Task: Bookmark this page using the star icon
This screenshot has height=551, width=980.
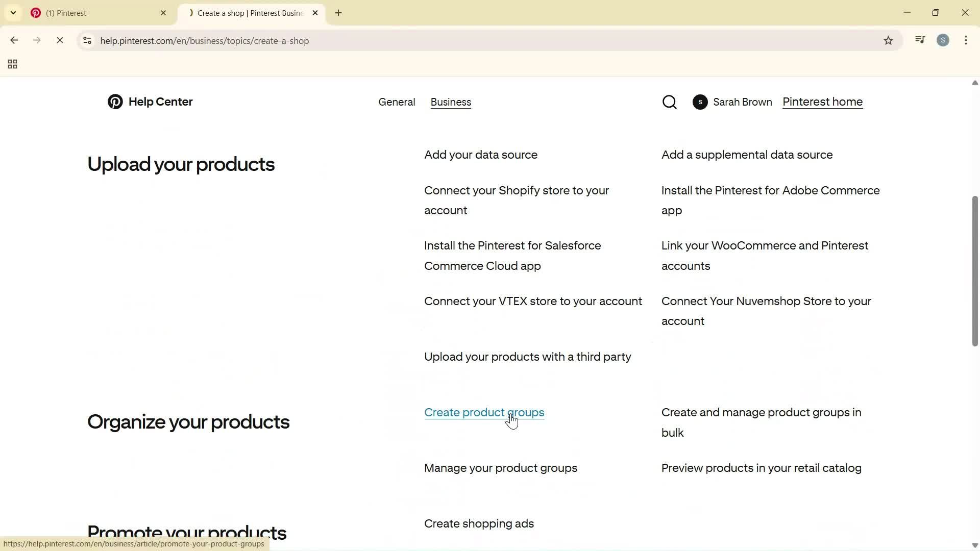Action: [x=889, y=40]
